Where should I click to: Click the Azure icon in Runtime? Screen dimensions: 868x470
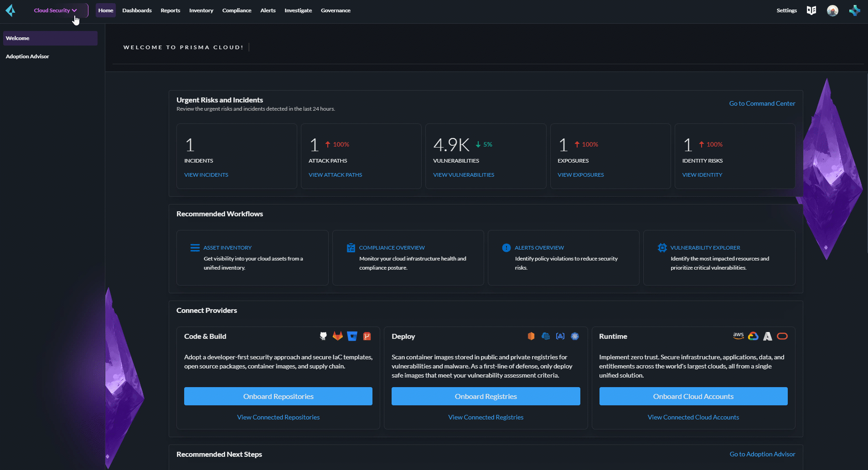click(x=768, y=336)
